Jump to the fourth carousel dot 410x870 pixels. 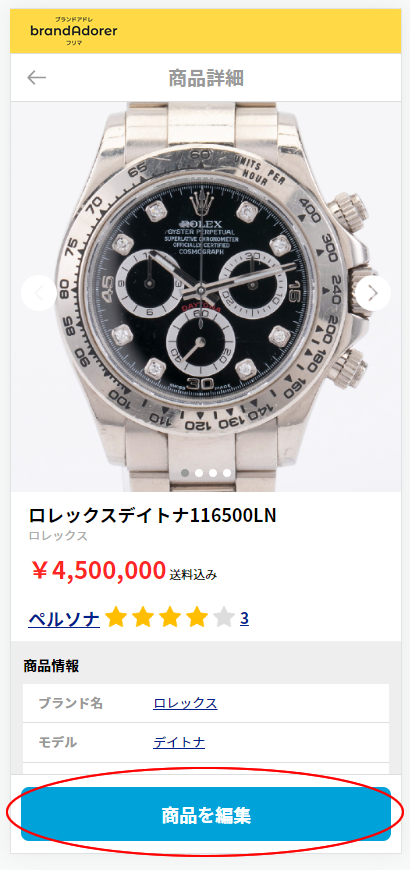click(227, 473)
